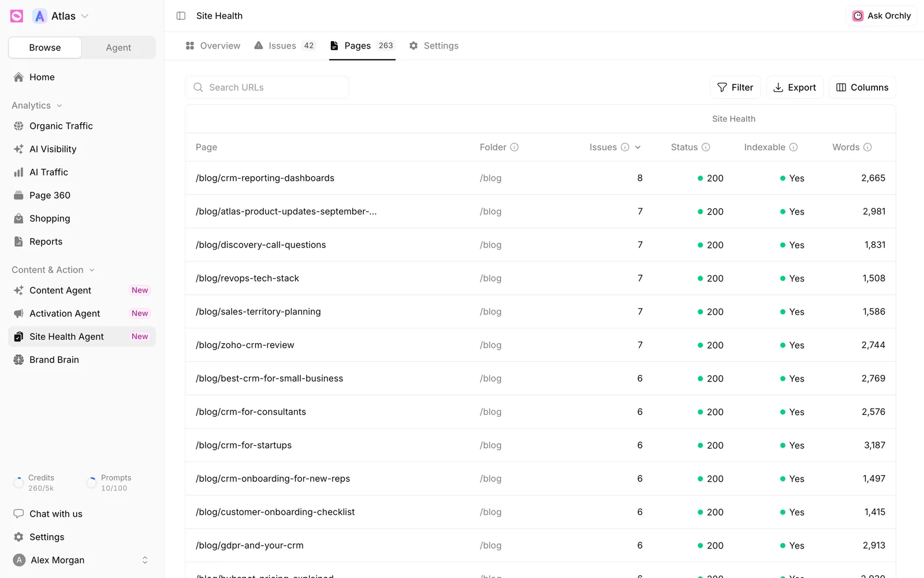
Task: Open /blog/crm-reporting-dashboards page row
Action: coord(541,178)
